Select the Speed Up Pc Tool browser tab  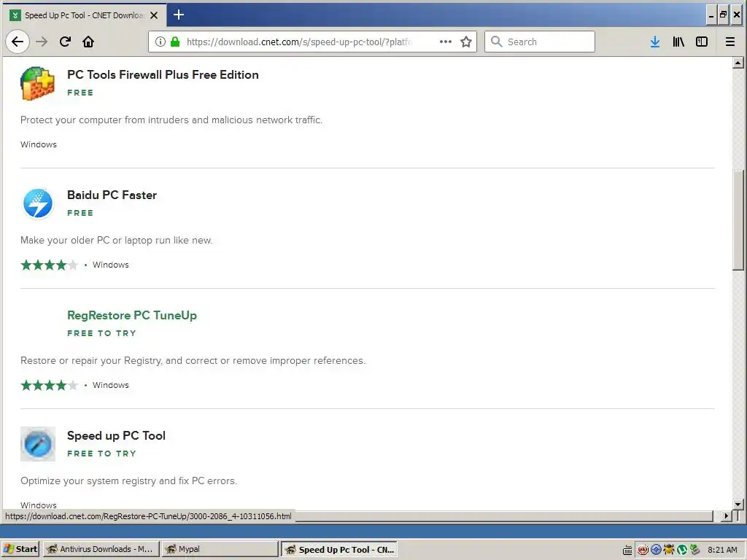85,15
